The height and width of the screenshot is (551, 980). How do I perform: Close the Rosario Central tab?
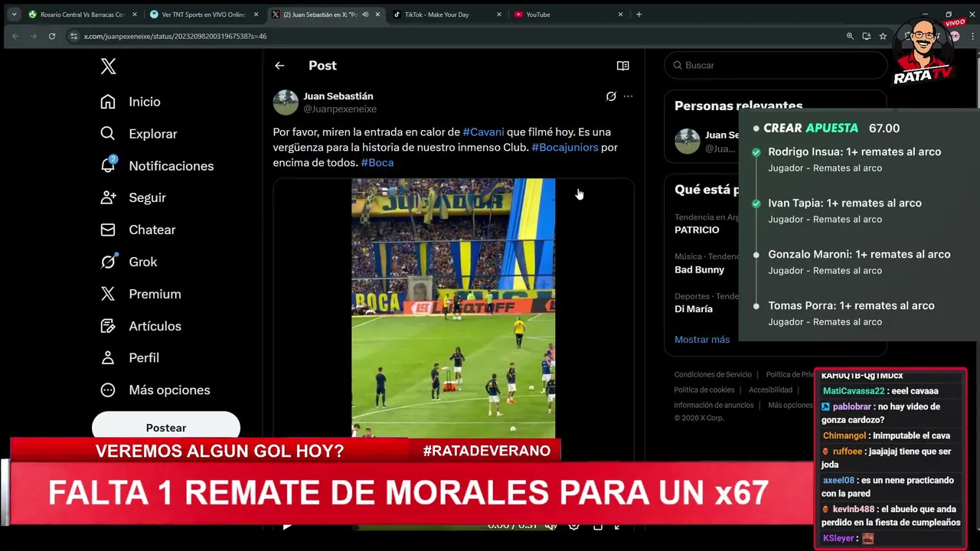coord(135,15)
